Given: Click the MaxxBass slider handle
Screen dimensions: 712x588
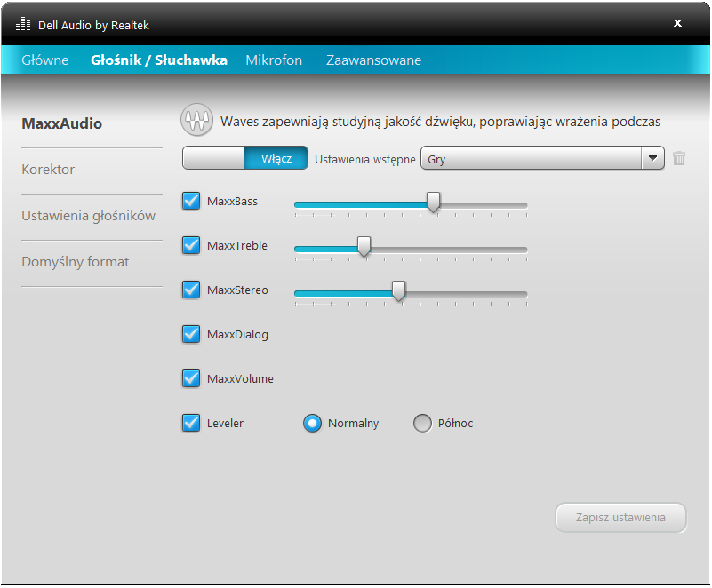Looking at the screenshot, I should (434, 202).
